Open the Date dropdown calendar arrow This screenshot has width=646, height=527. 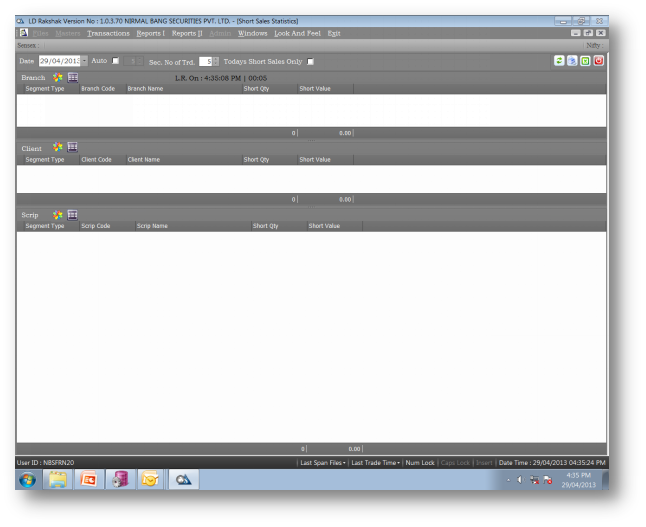[84, 61]
